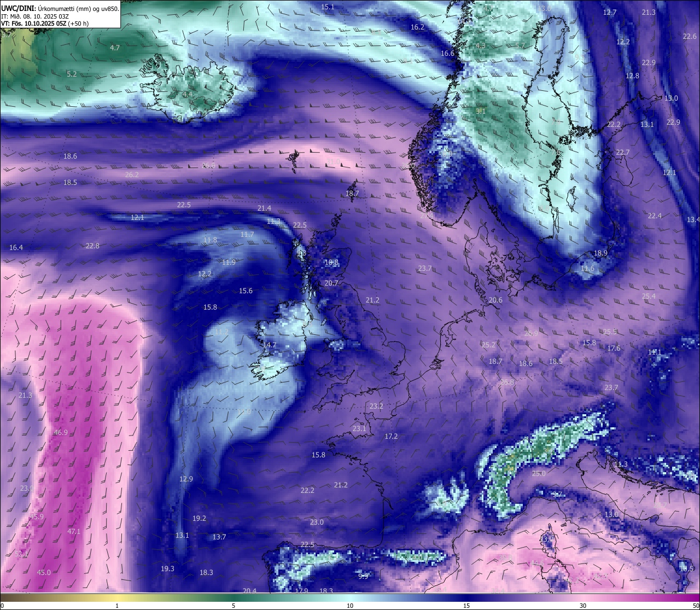The width and height of the screenshot is (700, 610).
Task: Click the 23.2 value over England
Action: [x=376, y=406]
